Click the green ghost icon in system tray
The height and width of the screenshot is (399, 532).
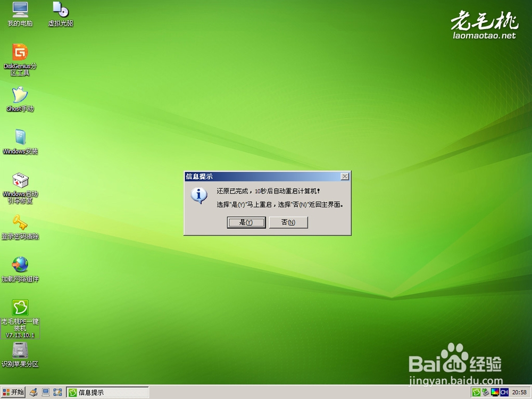[476, 392]
